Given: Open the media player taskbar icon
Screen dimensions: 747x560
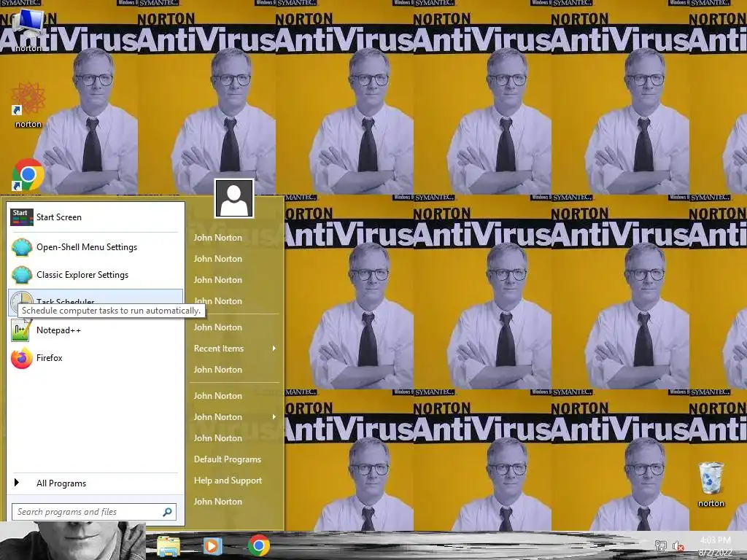Looking at the screenshot, I should coord(212,545).
